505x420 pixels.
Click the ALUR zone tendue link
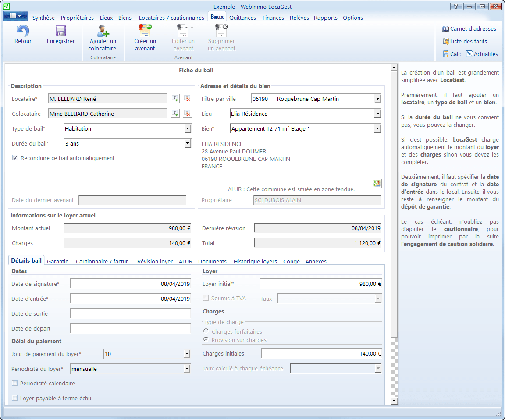(x=291, y=189)
